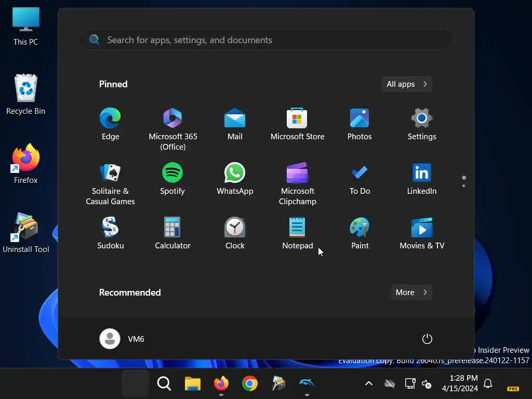Open Uninstall Tool from taskbar
532x399 pixels.
[x=278, y=383]
